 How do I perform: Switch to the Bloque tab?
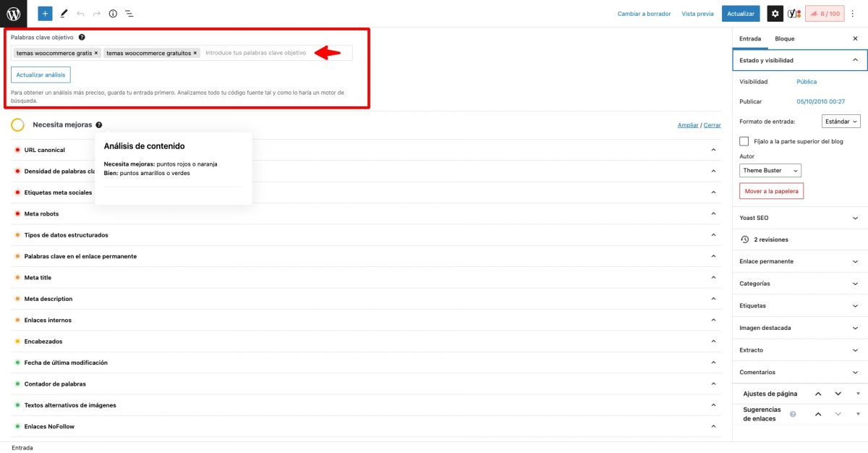pos(784,38)
